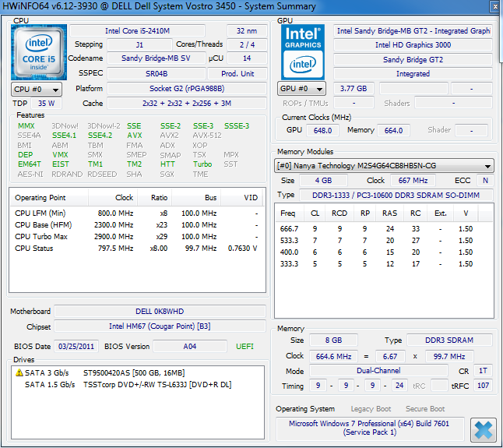Viewport: 503px width, 448px height.
Task: Click the 32 nm process field
Action: (247, 31)
